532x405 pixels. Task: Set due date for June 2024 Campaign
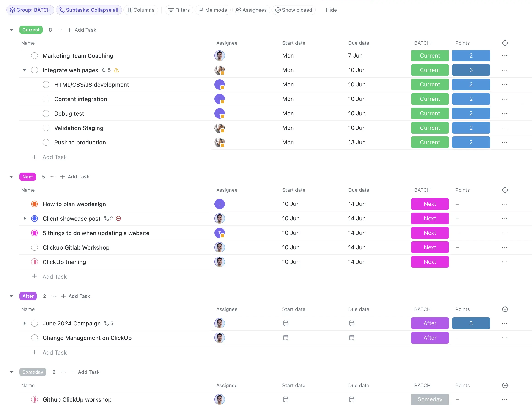(x=351, y=323)
